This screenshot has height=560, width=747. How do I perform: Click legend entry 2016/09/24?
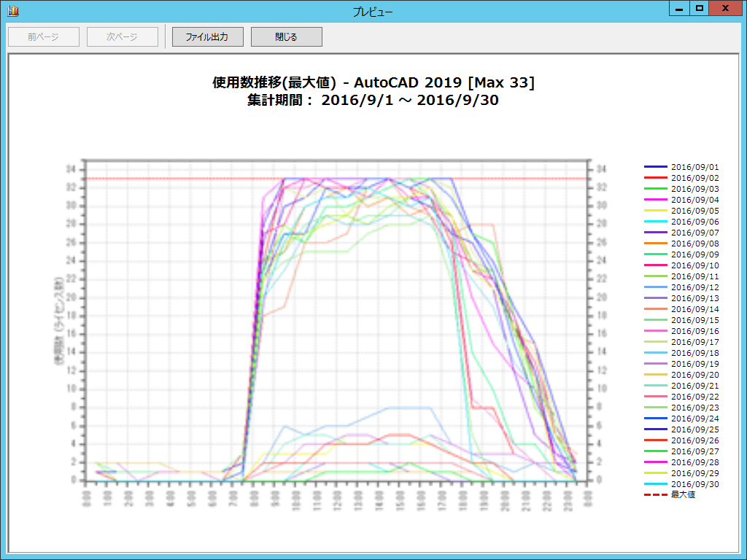point(682,419)
